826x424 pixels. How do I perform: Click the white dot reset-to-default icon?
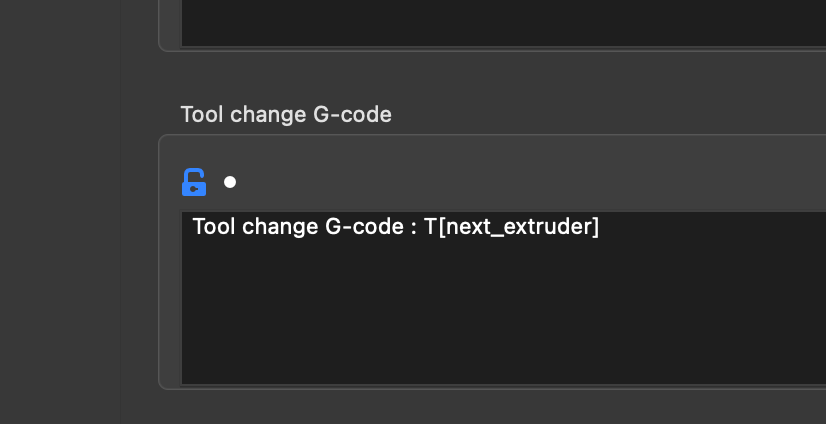click(230, 182)
